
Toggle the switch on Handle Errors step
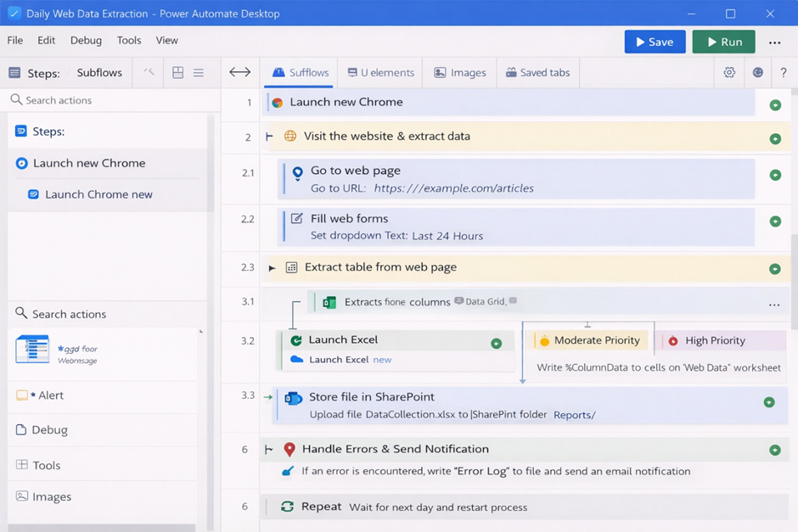[x=773, y=449]
